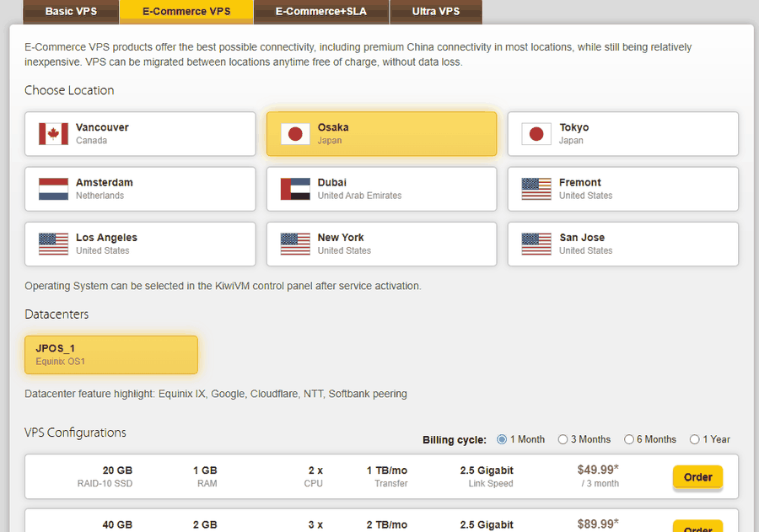Image resolution: width=759 pixels, height=532 pixels.
Task: Click the US flag icon next to Los Angeles
Action: click(x=53, y=244)
